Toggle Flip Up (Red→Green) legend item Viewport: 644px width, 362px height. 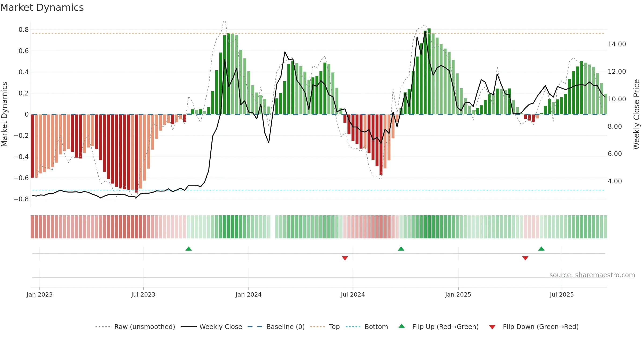click(438, 327)
